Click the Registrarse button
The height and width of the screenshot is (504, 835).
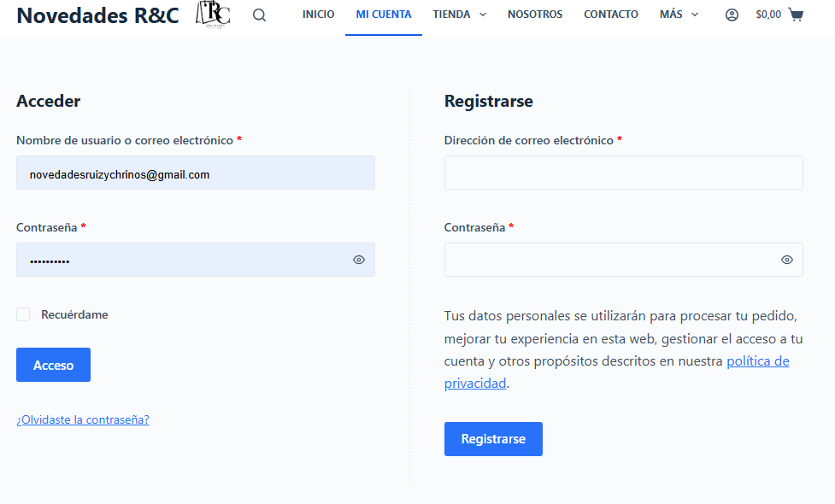point(493,439)
